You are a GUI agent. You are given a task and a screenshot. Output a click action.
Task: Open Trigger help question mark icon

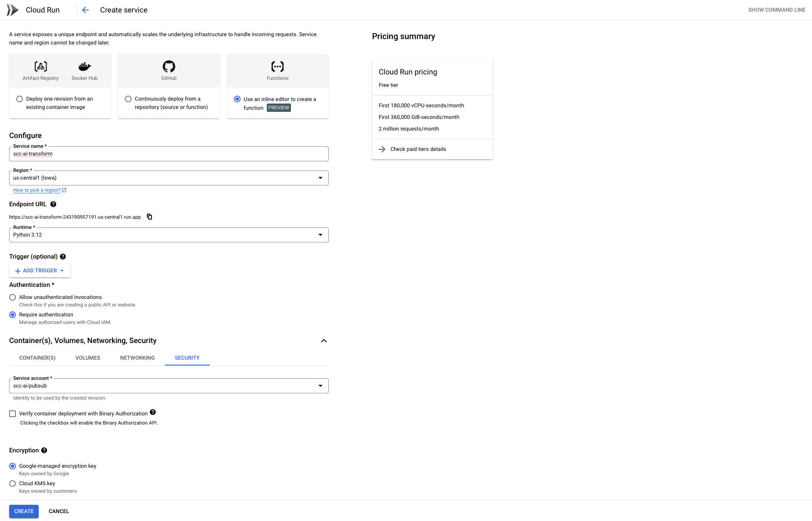click(63, 257)
